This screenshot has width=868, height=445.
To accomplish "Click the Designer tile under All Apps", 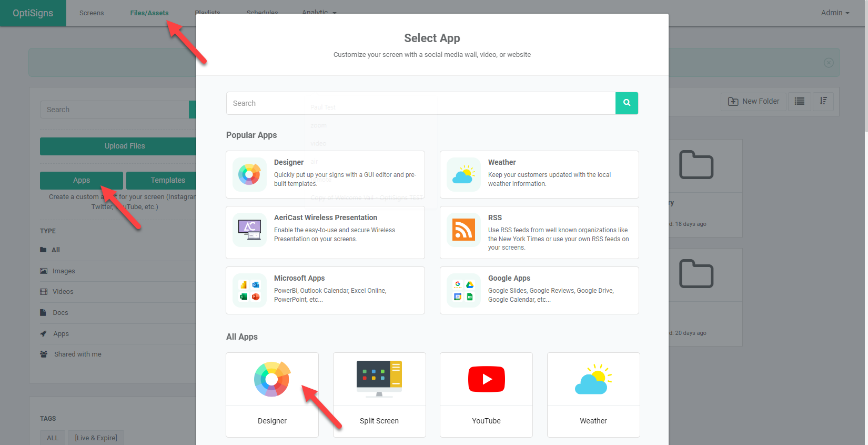I will 272,394.
